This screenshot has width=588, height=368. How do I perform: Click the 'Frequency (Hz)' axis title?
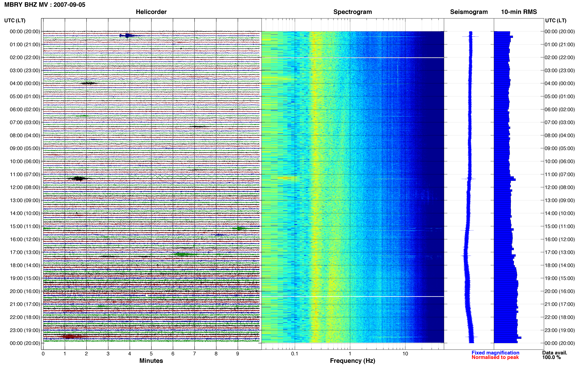[352, 361]
